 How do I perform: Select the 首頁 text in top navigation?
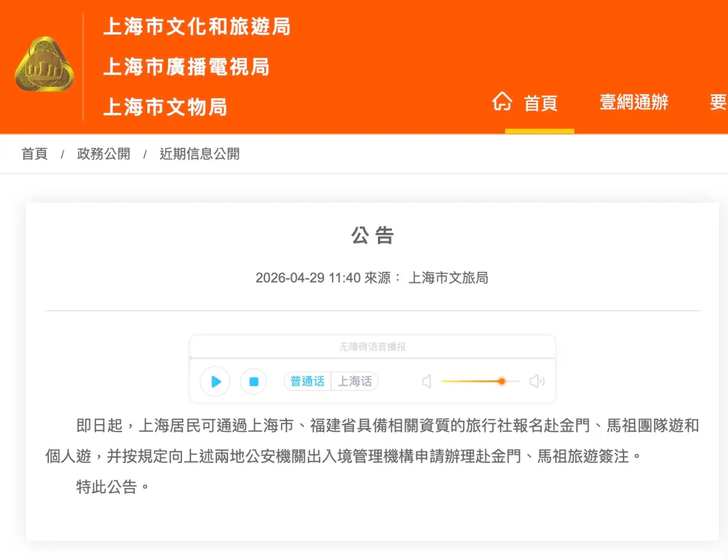click(541, 103)
